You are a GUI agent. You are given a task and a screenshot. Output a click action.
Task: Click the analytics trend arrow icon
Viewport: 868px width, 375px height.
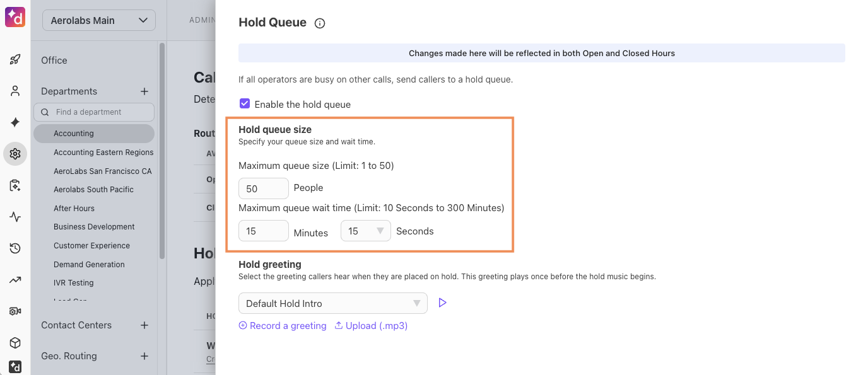click(15, 280)
